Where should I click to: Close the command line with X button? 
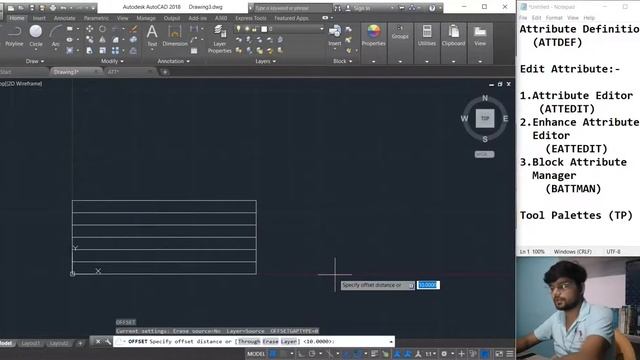tap(98, 342)
